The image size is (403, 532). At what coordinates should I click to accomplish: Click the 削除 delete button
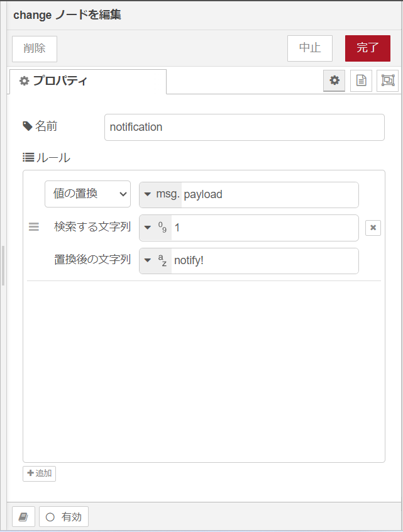click(x=35, y=49)
